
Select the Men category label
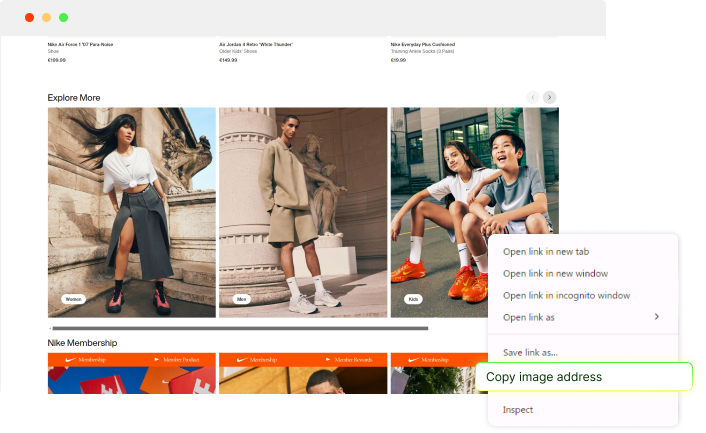point(242,299)
